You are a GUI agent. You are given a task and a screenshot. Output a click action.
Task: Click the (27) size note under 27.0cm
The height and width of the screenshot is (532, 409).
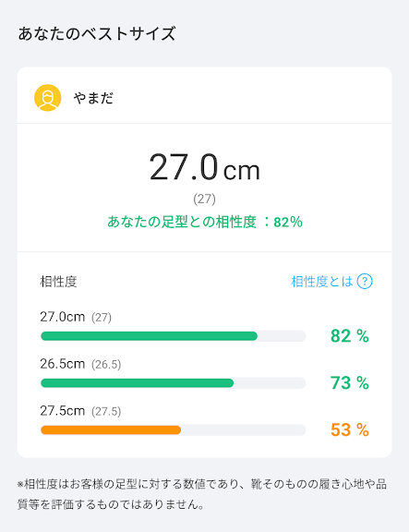point(205,199)
